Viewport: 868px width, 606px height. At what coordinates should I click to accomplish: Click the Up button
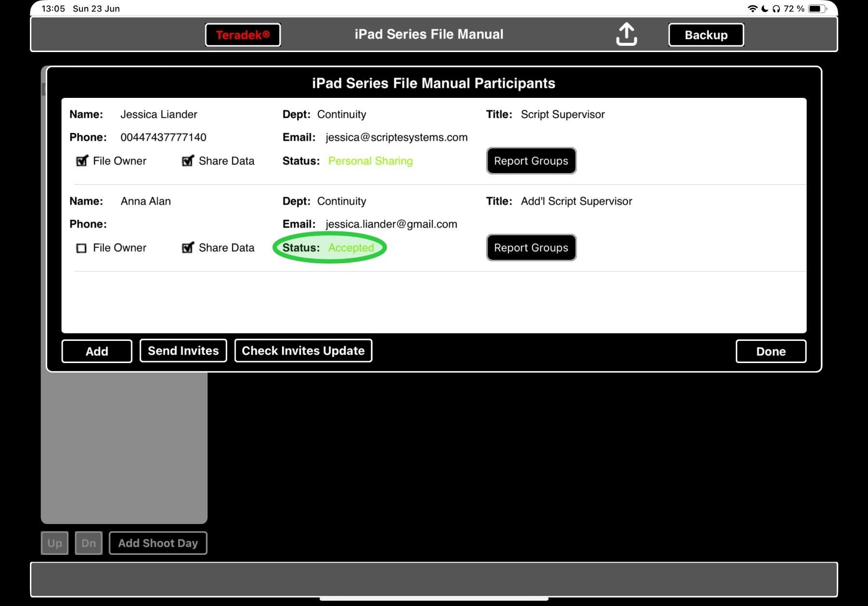(54, 543)
